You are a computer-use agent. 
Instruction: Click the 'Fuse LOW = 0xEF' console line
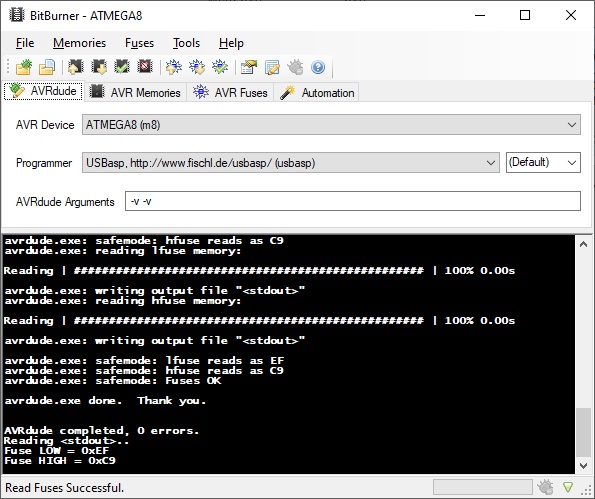(x=57, y=450)
